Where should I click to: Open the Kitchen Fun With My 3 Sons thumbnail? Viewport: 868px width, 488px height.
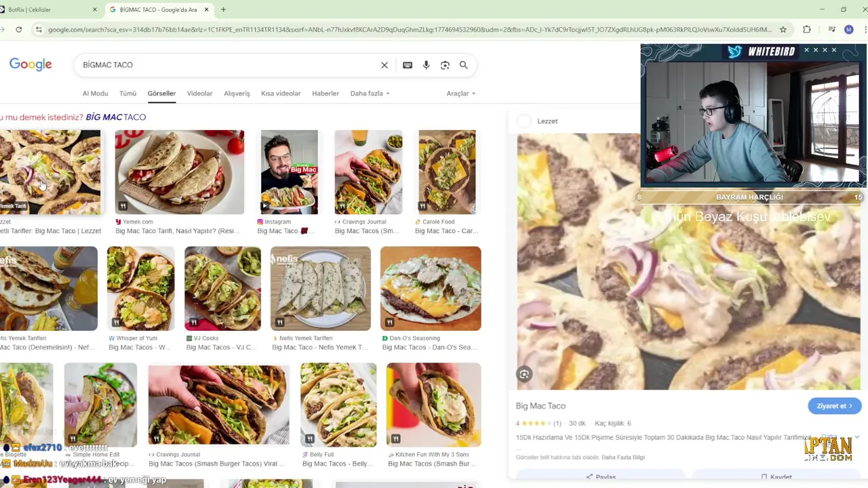pyautogui.click(x=433, y=405)
